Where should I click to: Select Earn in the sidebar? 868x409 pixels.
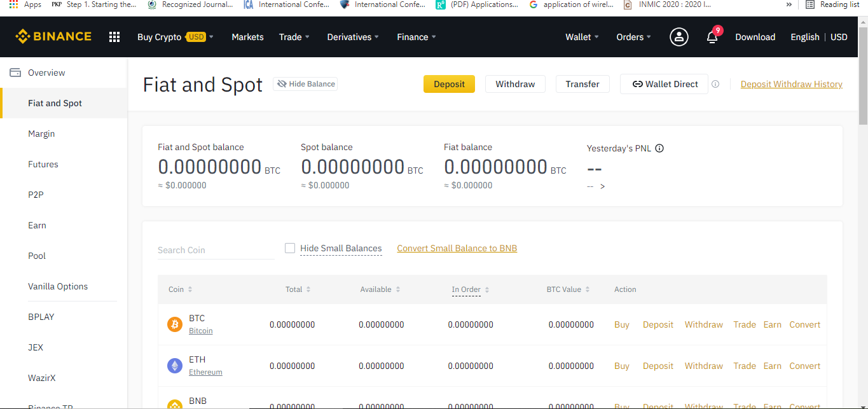point(64,225)
